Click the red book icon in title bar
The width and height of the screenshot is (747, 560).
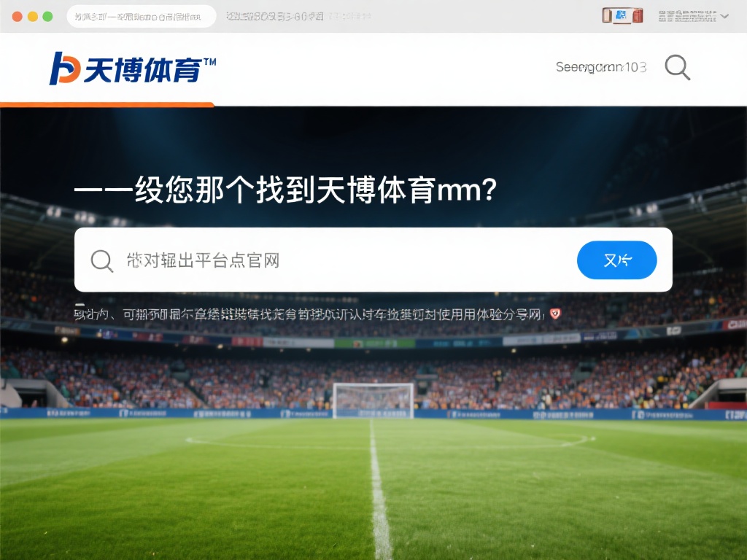[638, 16]
